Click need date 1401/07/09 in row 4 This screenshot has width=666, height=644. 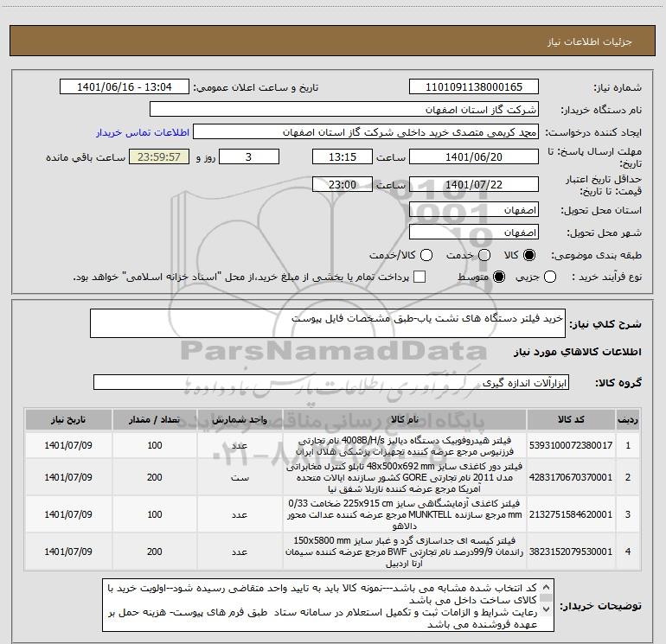coord(68,552)
